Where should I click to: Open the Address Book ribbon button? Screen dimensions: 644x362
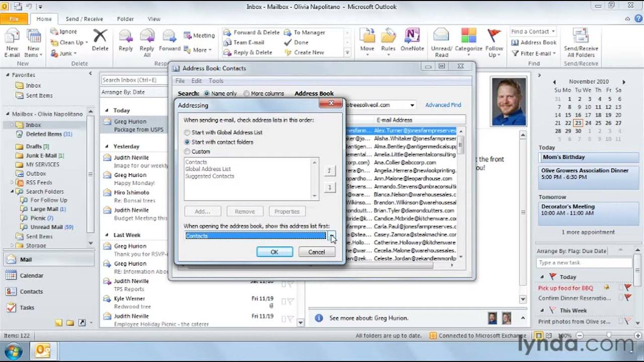point(534,42)
